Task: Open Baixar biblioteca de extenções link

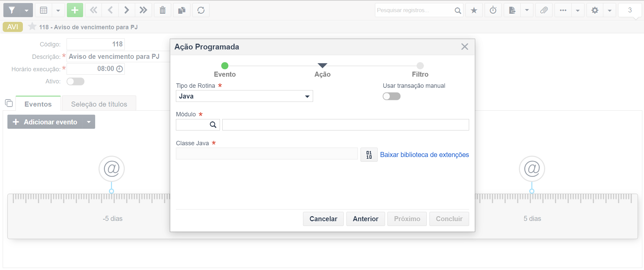Action: (x=424, y=155)
